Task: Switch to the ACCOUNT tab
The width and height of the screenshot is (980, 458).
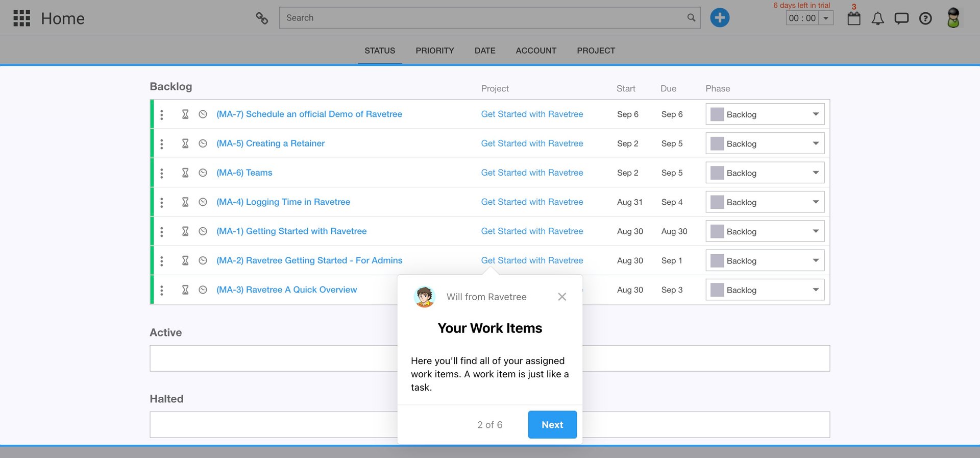Action: click(x=536, y=51)
